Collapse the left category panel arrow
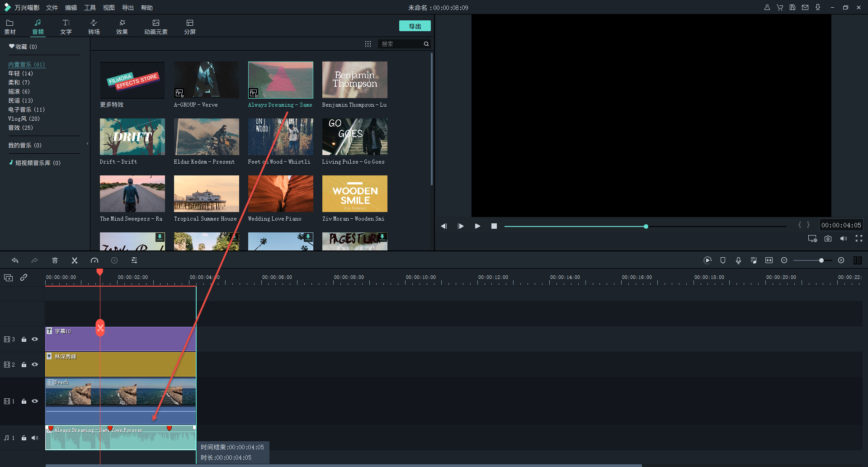The image size is (868, 467). pos(87,144)
